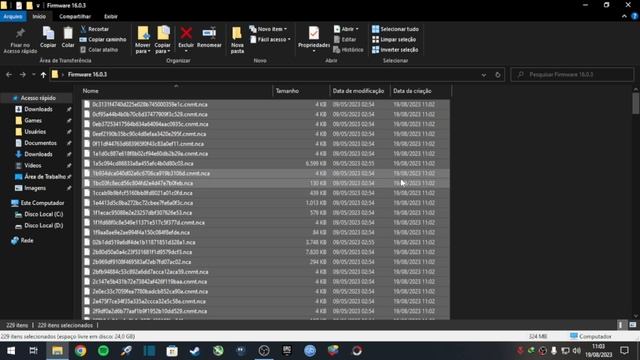Switch to the details view icon in status bar
The height and width of the screenshot is (360, 640).
620,325
